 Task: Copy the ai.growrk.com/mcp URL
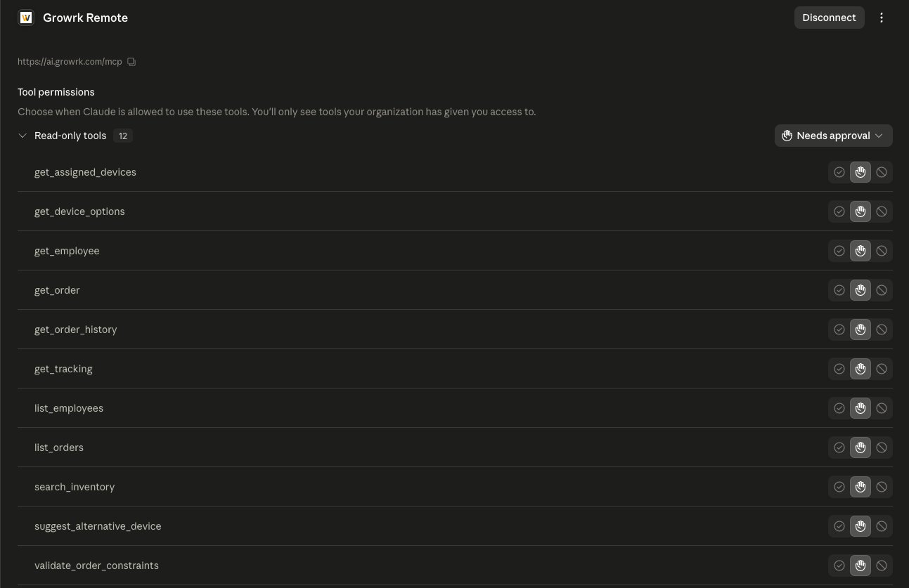pyautogui.click(x=131, y=62)
